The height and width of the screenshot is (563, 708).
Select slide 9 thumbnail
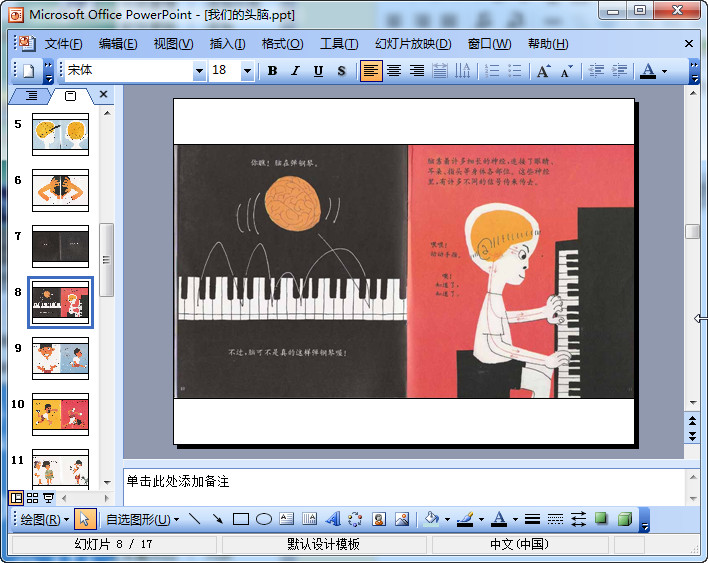tap(61, 358)
